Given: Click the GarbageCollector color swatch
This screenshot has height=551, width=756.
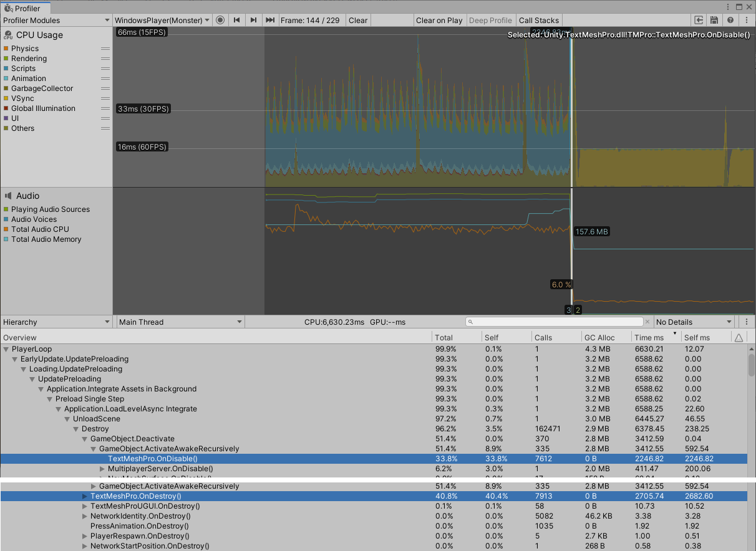Looking at the screenshot, I should pyautogui.click(x=7, y=88).
